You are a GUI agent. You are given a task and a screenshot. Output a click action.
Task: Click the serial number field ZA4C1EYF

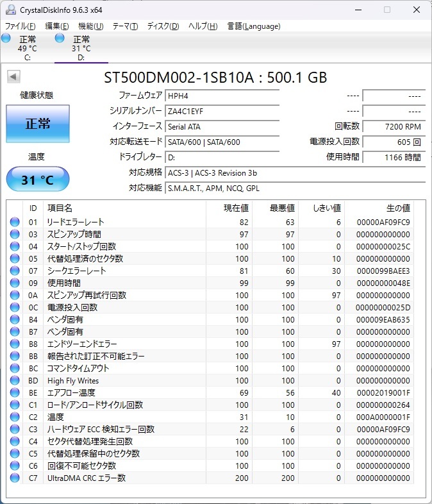click(222, 111)
